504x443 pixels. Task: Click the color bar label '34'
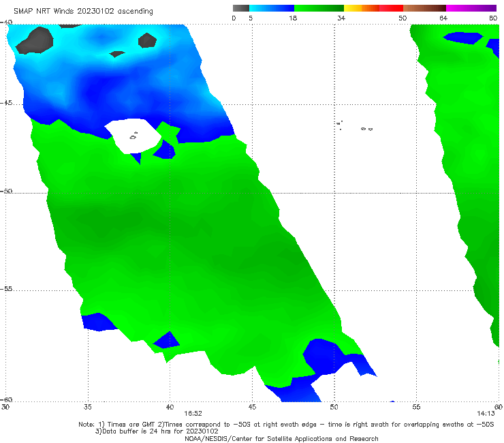(341, 18)
